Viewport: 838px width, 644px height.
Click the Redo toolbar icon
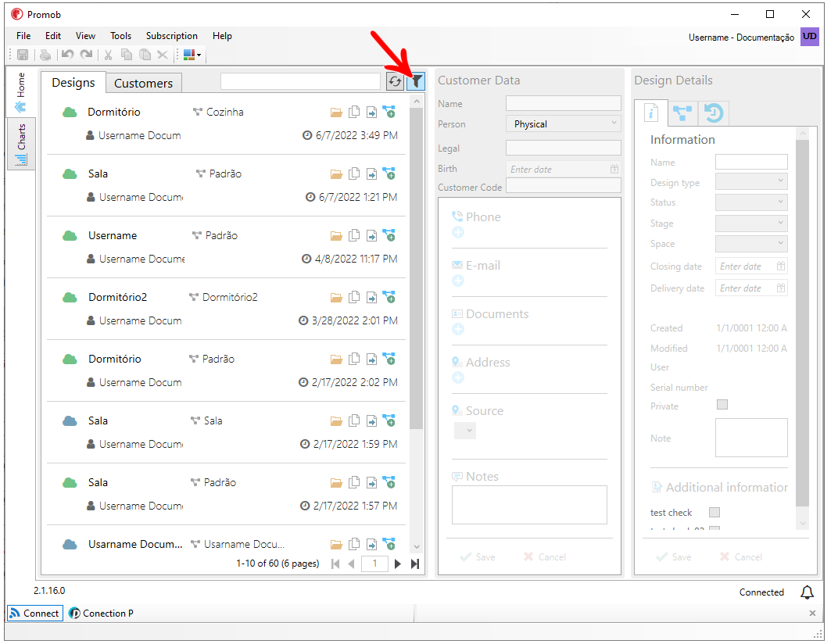pyautogui.click(x=86, y=55)
